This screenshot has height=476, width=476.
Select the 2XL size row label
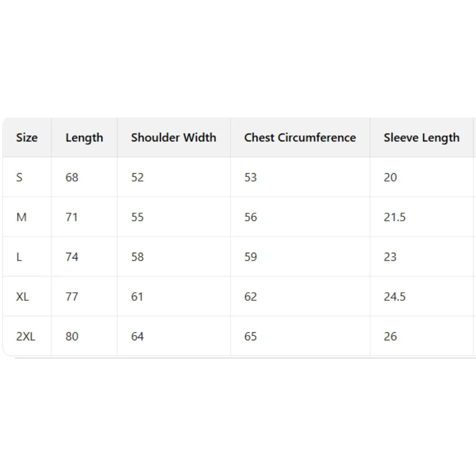(26, 337)
